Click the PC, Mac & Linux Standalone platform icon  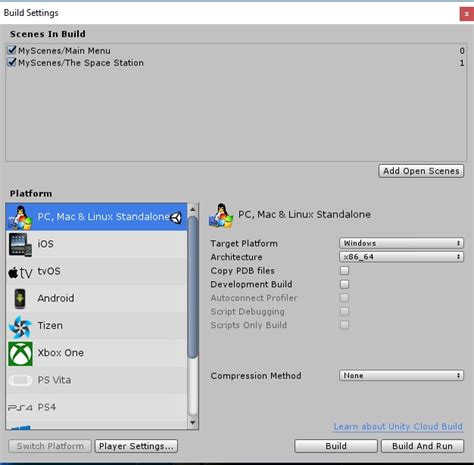pyautogui.click(x=20, y=217)
